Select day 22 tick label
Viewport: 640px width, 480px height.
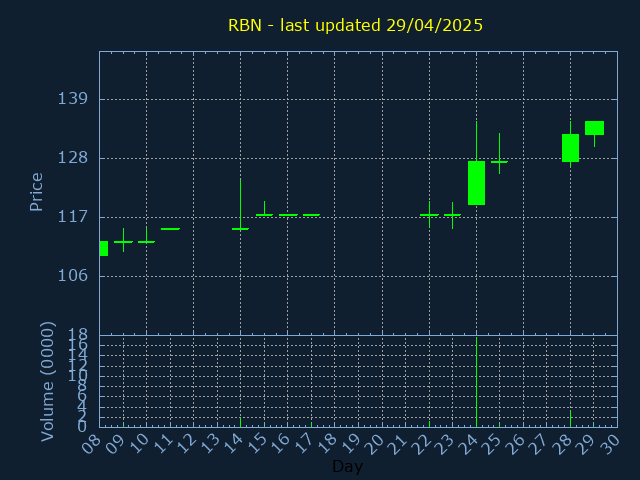pyautogui.click(x=421, y=444)
